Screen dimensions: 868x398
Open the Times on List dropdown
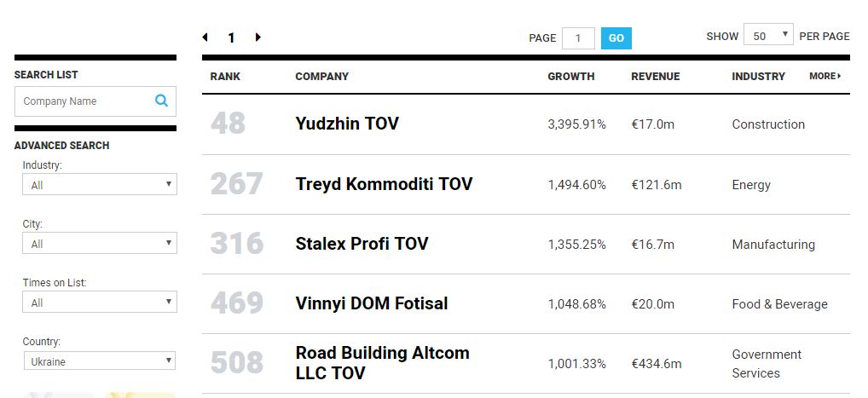tap(99, 303)
